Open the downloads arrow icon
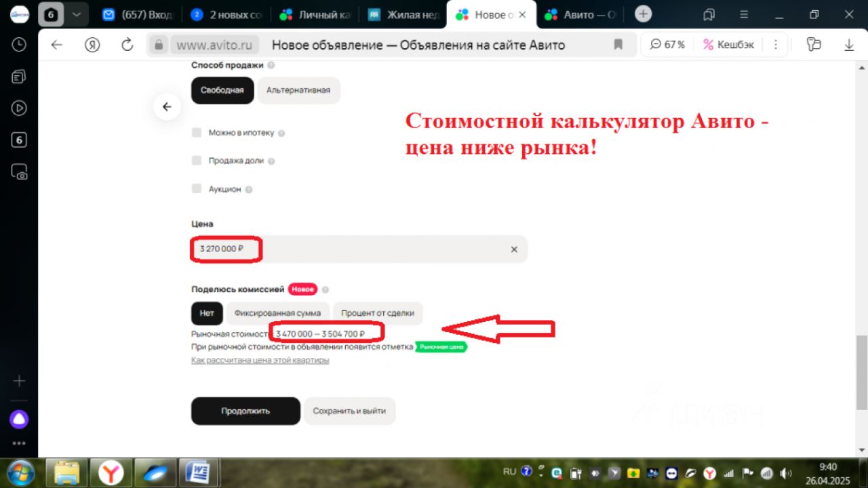Image resolution: width=868 pixels, height=488 pixels. click(x=849, y=45)
